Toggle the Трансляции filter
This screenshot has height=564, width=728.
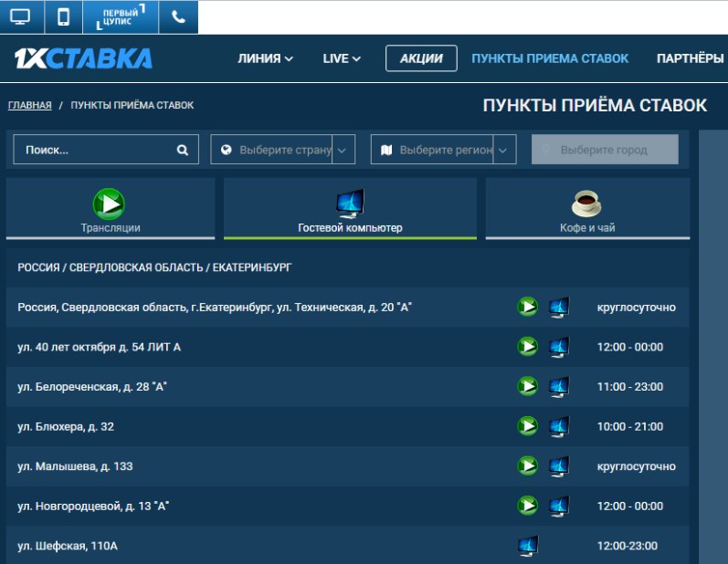click(x=111, y=209)
